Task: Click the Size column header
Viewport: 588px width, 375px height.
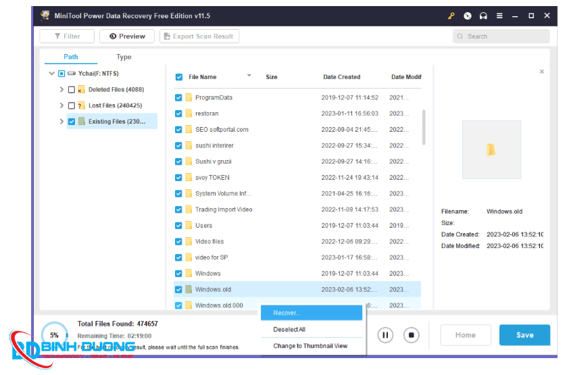Action: [272, 77]
